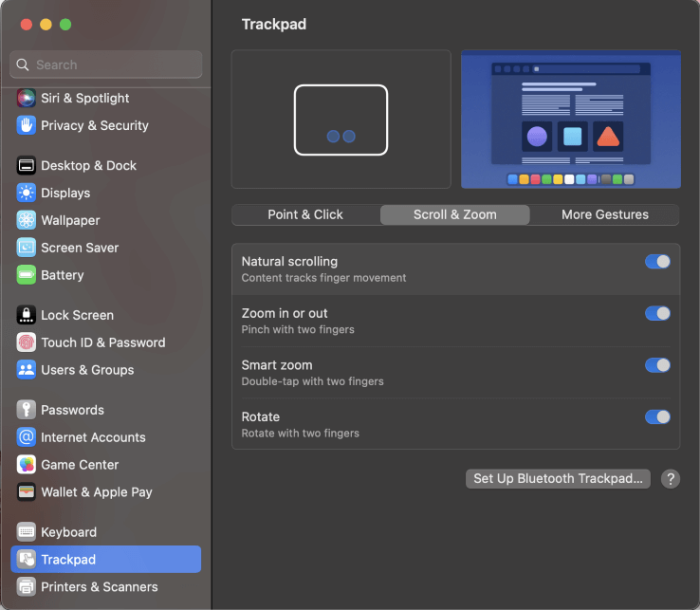Disable Natural scrolling toggle
This screenshot has height=610, width=700.
point(657,262)
